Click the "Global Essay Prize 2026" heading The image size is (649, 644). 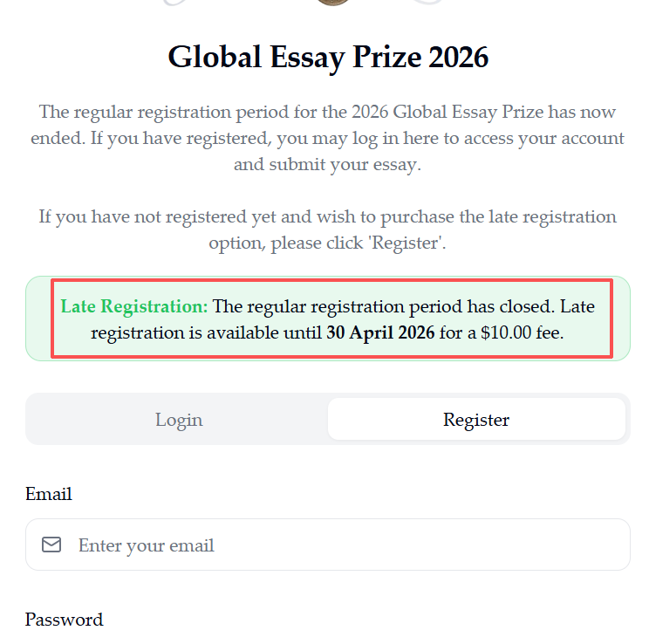click(328, 58)
